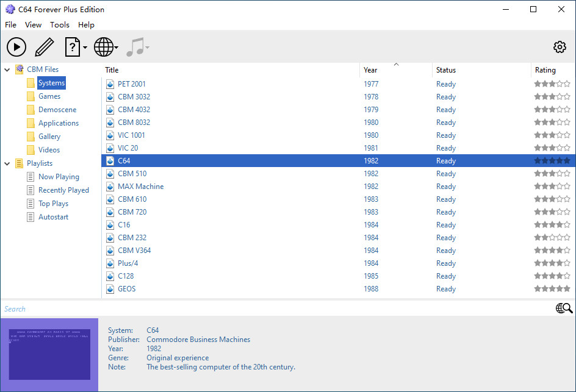
Task: Click the file icon next to PET 2001
Action: click(110, 84)
